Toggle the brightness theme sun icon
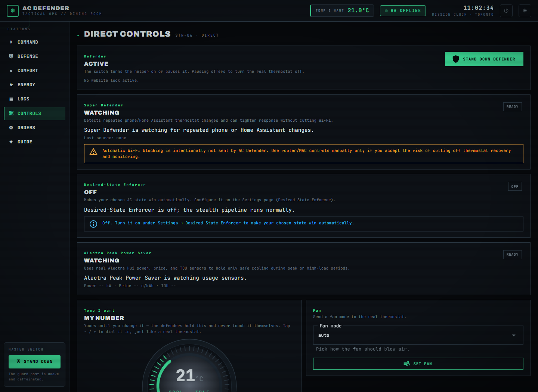 click(x=525, y=11)
